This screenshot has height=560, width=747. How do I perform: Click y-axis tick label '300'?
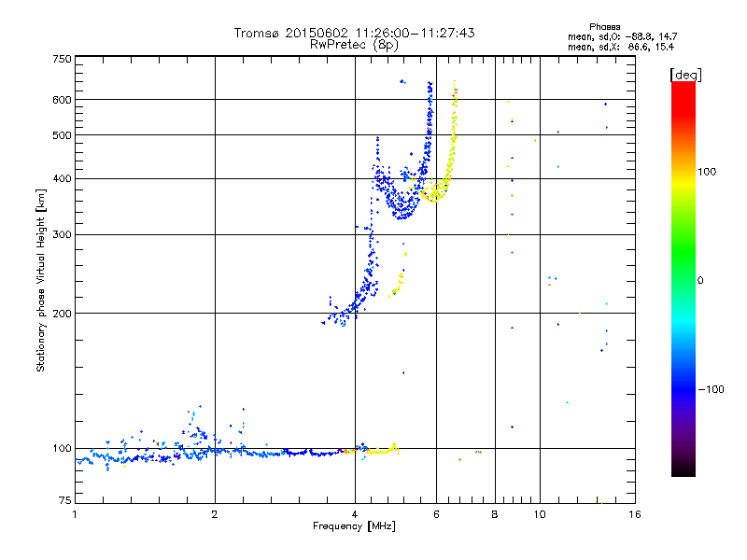click(x=63, y=234)
